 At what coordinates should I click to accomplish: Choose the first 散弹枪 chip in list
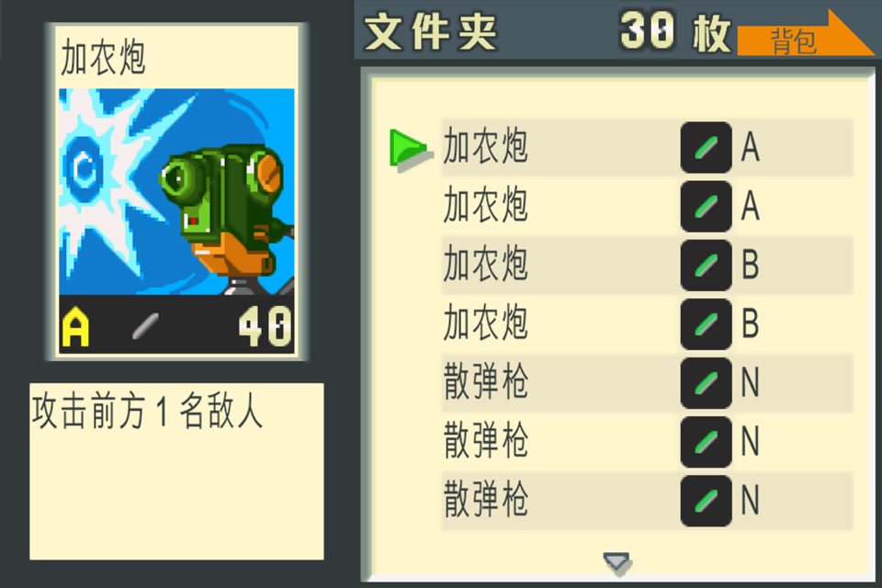(647, 382)
